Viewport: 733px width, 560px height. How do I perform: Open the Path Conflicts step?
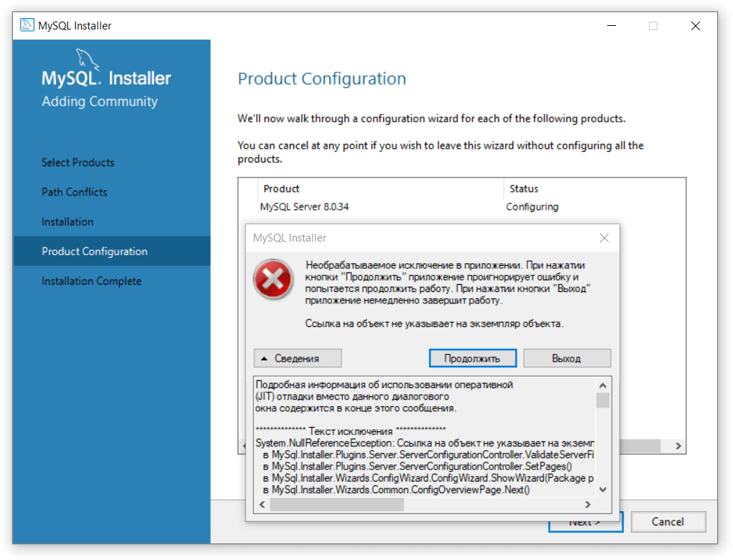[75, 192]
